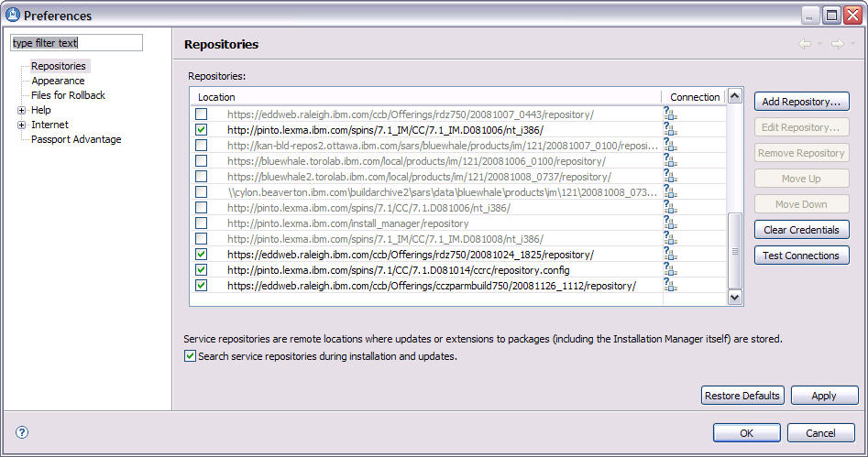
Task: Check the cylon.beaverton repository checkbox
Action: click(202, 192)
